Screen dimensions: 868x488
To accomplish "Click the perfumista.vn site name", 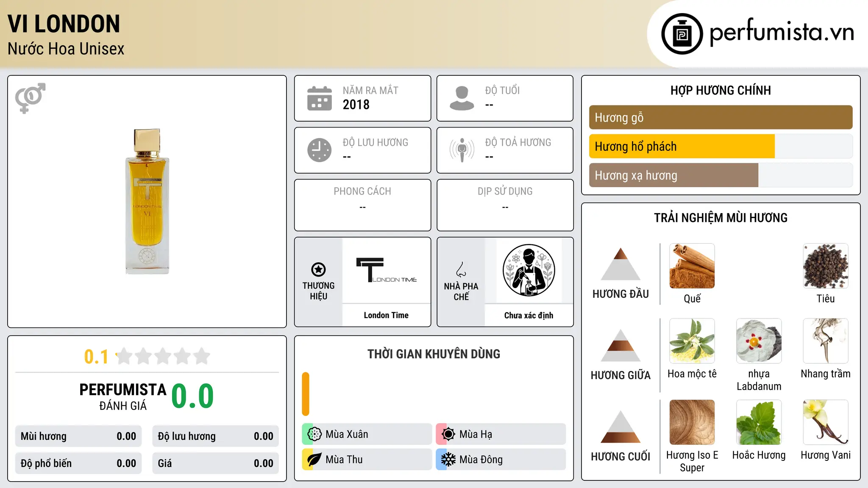I will pyautogui.click(x=782, y=32).
